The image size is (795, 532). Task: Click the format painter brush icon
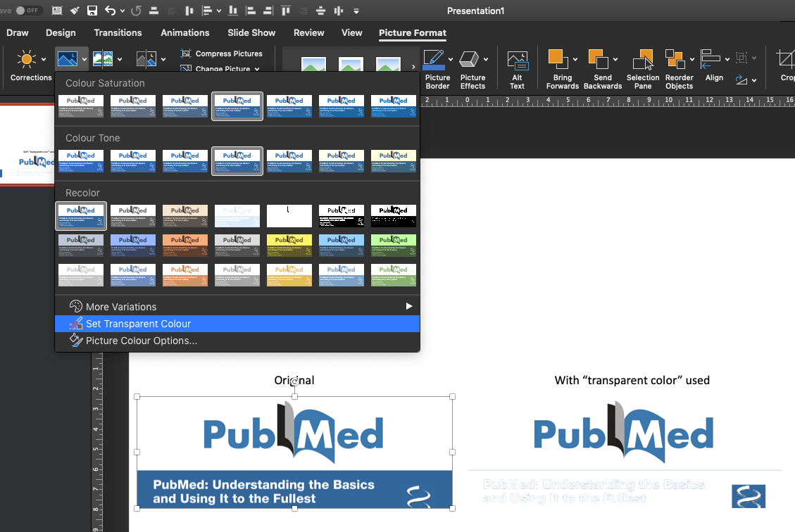(x=75, y=10)
